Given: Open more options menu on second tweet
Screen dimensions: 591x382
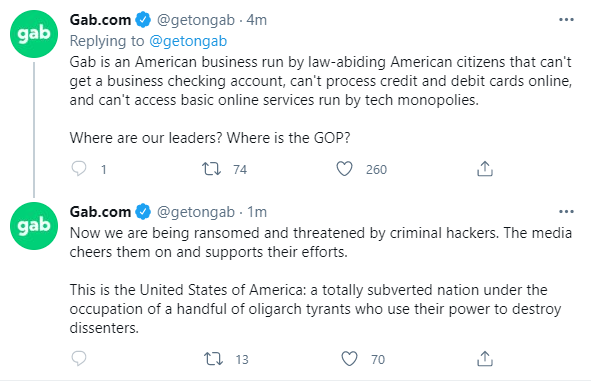Looking at the screenshot, I should pyautogui.click(x=566, y=212).
